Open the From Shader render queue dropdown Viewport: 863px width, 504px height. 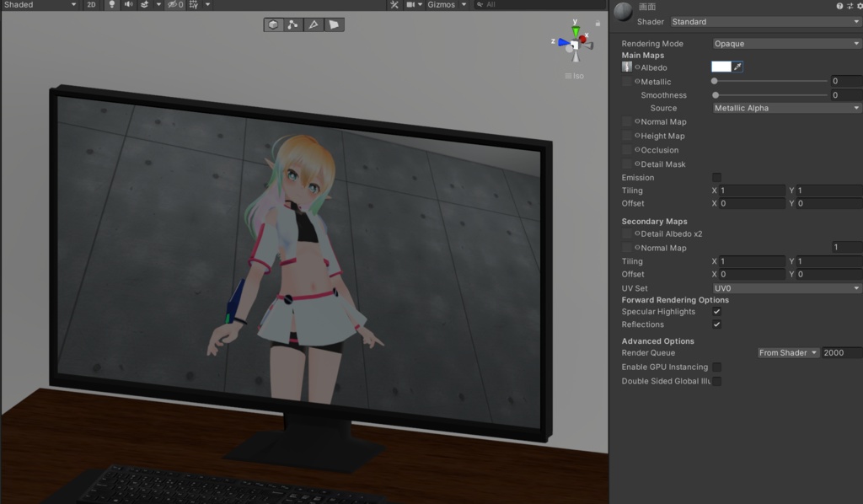tap(788, 352)
